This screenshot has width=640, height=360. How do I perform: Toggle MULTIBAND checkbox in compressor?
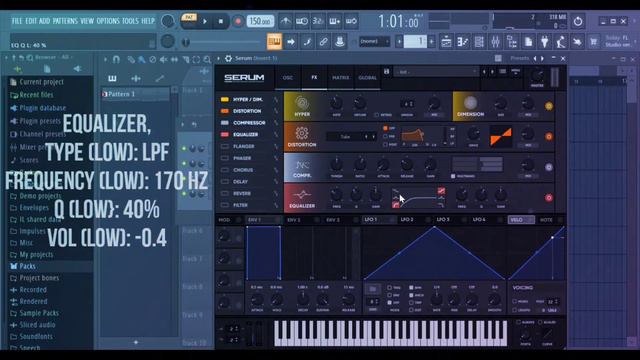453,176
